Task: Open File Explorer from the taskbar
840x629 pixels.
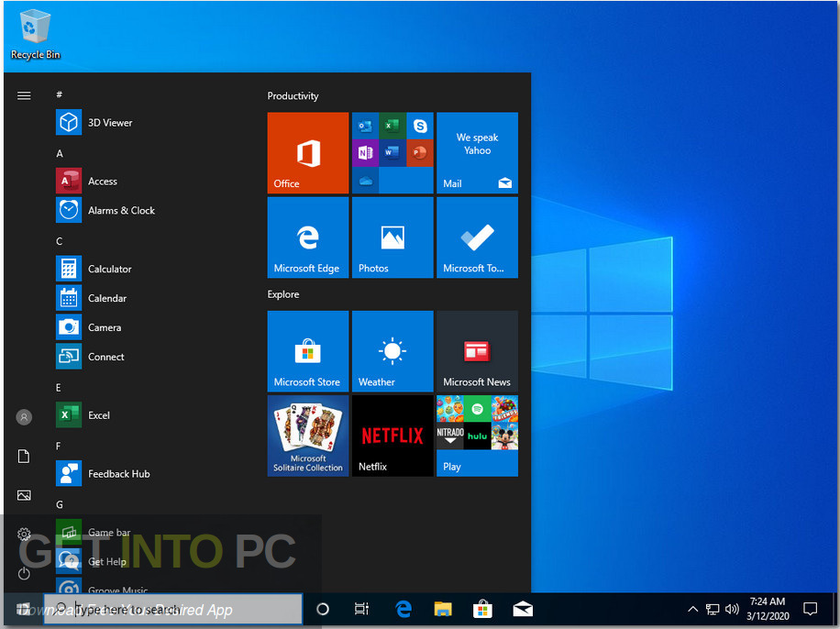Action: pos(443,609)
